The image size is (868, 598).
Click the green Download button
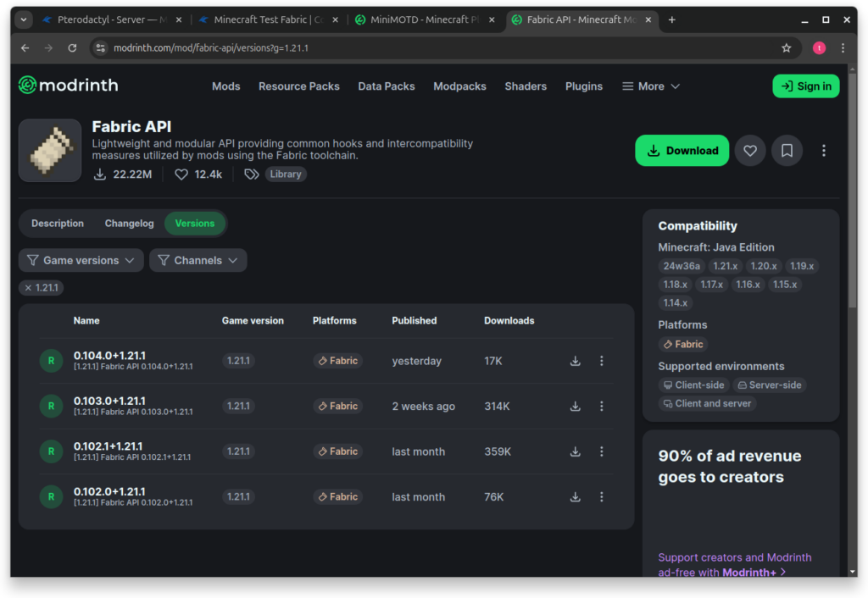[682, 151]
